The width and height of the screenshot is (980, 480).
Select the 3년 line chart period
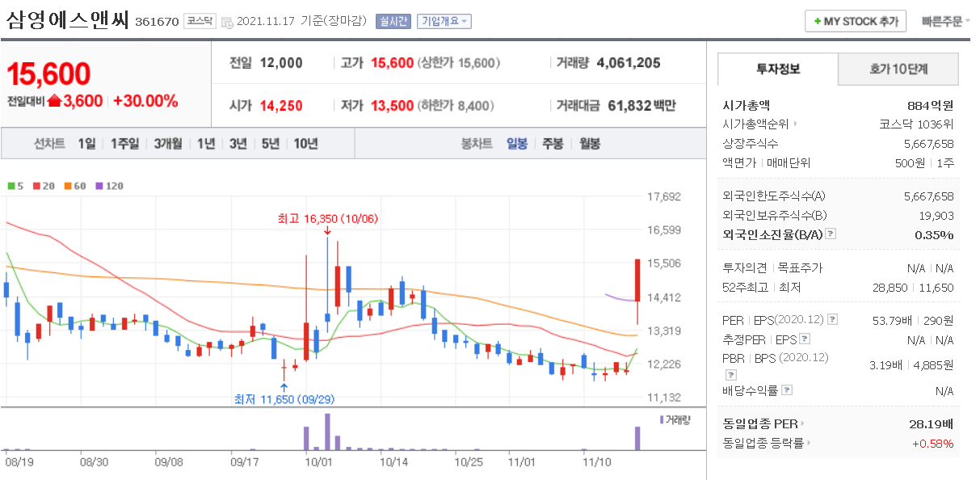pyautogui.click(x=238, y=144)
